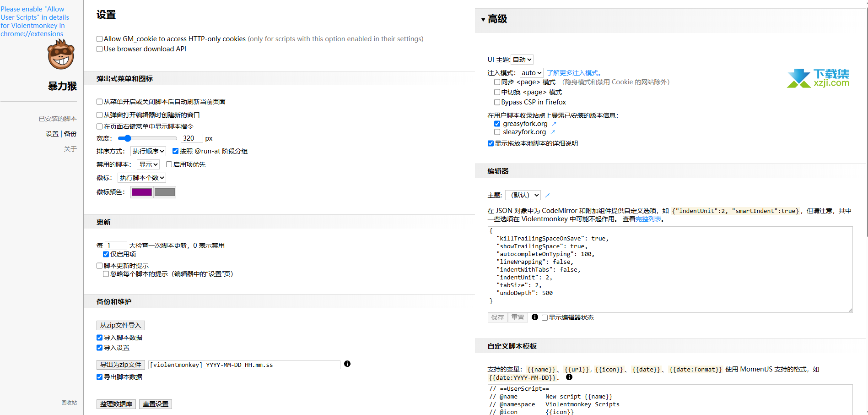Go to 已安装的脚本 sidebar tab

(x=58, y=119)
